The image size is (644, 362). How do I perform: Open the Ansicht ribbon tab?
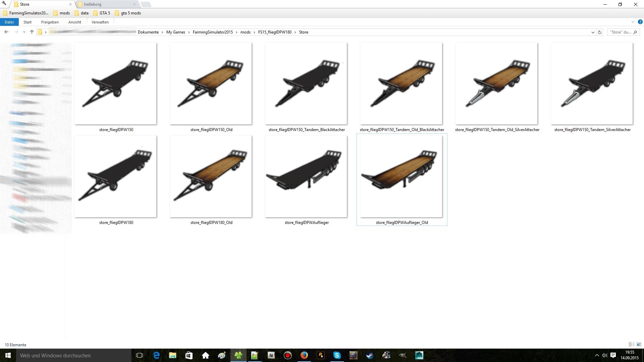click(x=74, y=22)
